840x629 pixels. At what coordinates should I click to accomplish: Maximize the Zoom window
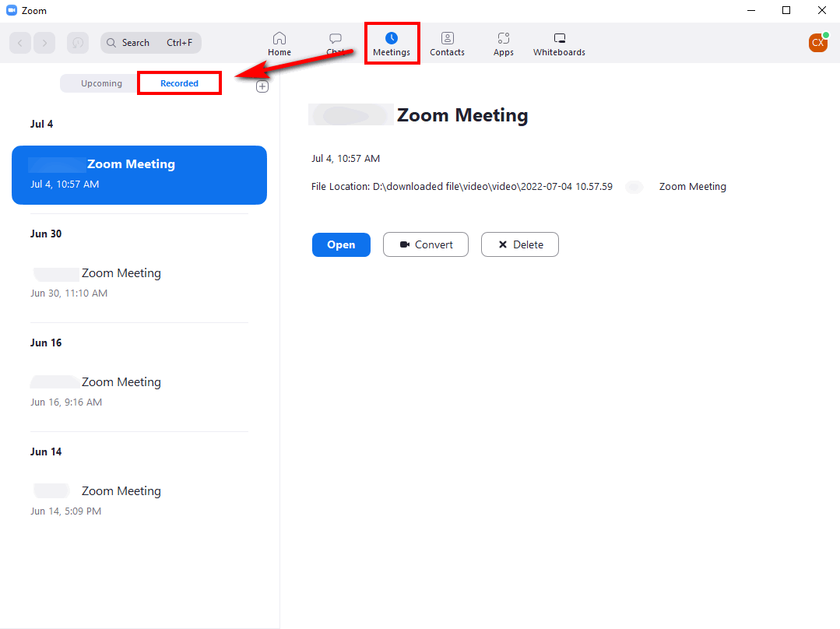(786, 10)
